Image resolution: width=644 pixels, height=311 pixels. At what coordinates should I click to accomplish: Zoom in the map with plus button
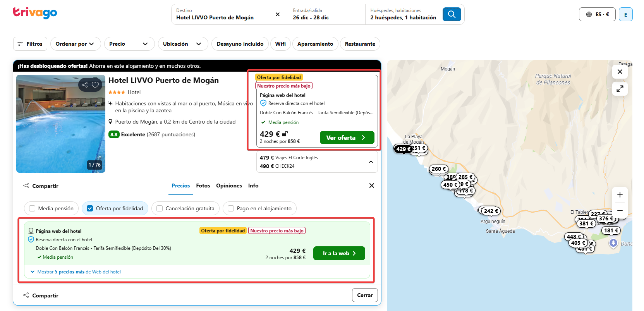pos(620,195)
